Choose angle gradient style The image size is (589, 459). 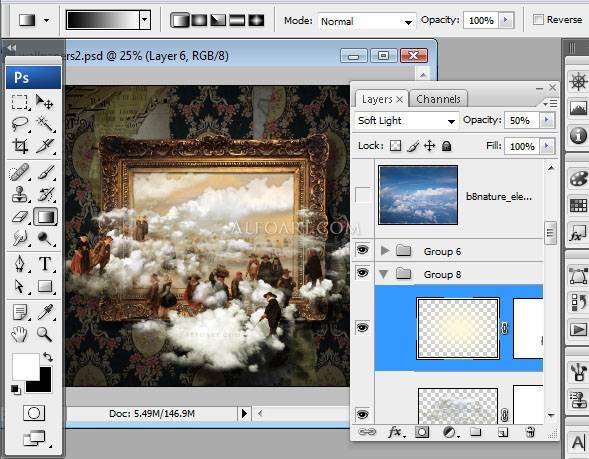(218, 20)
